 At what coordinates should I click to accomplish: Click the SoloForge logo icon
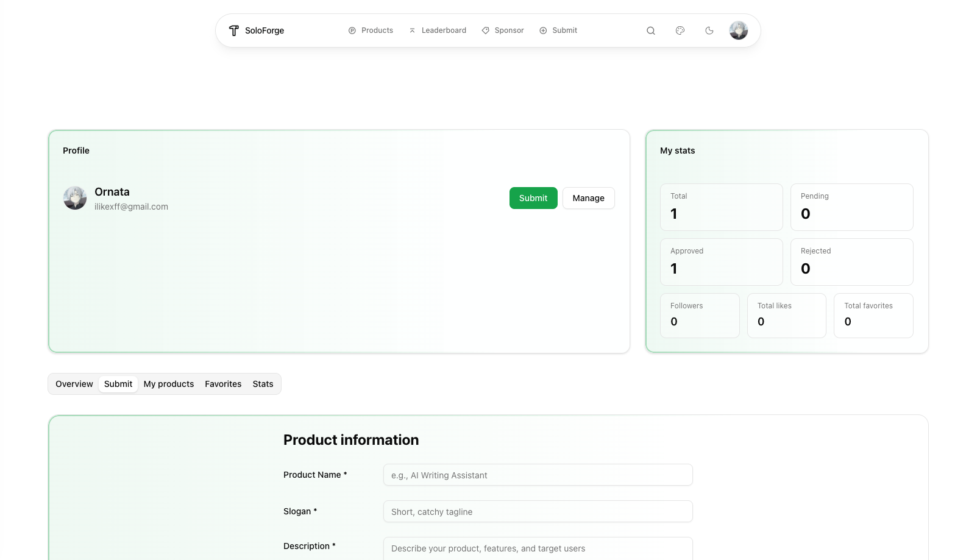pos(234,30)
